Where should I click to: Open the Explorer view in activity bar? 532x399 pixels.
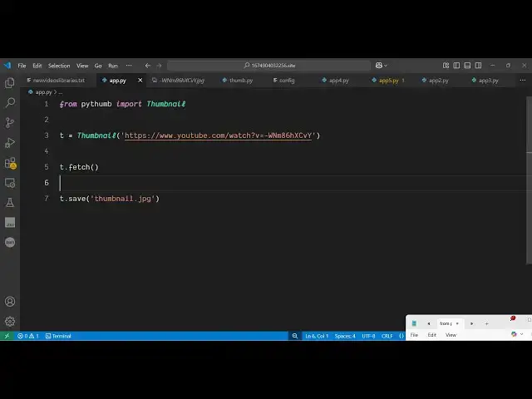coord(10,82)
